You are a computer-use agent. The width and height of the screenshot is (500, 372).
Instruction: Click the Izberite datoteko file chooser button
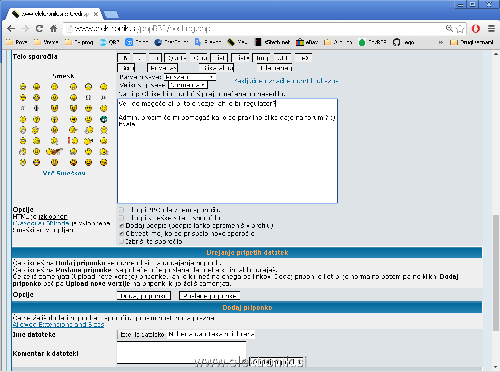click(142, 334)
